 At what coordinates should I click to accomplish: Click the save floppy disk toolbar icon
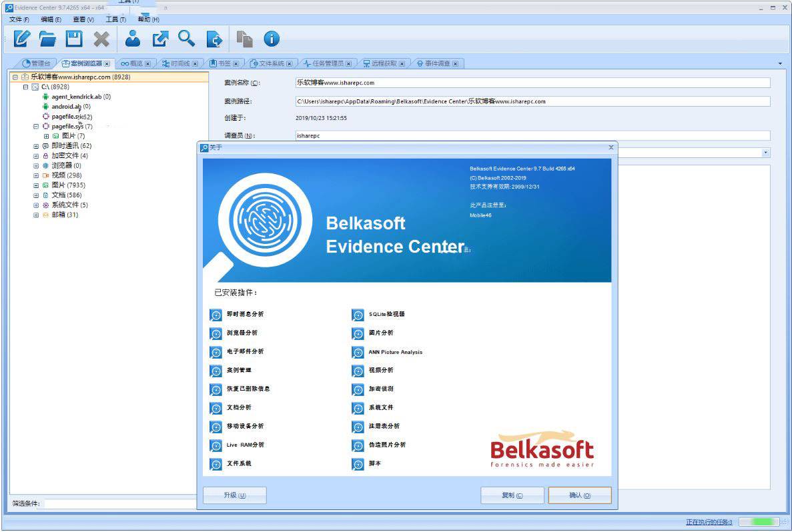pos(74,39)
